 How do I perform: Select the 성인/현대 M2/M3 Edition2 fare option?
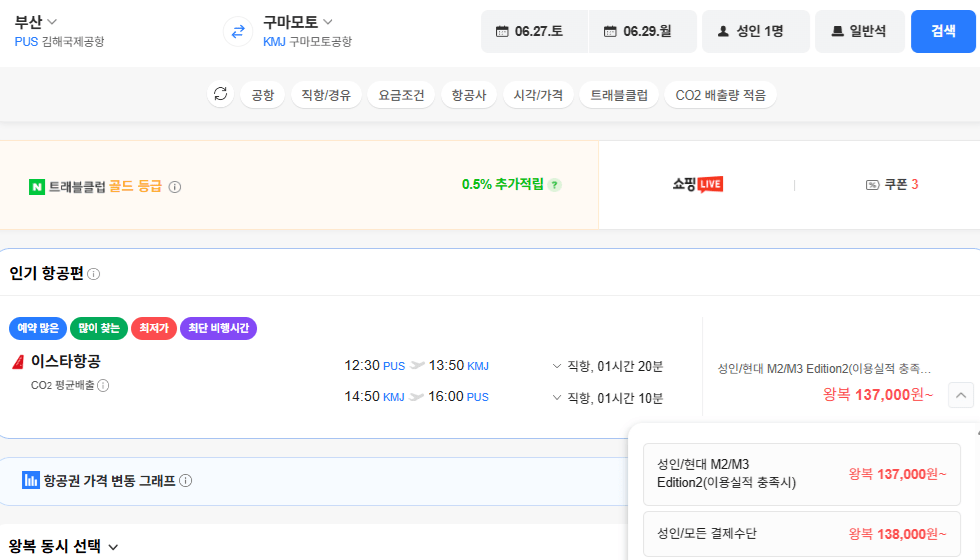(802, 474)
